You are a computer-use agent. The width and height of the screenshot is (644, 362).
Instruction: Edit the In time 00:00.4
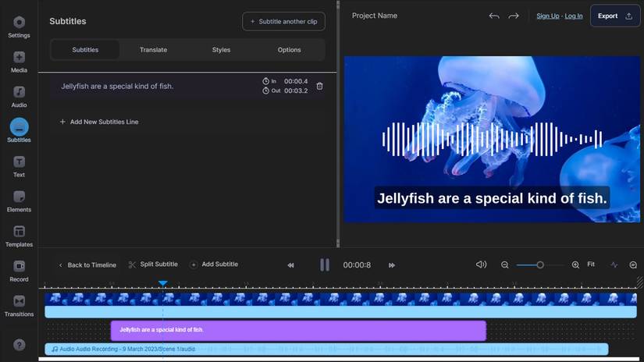point(296,81)
